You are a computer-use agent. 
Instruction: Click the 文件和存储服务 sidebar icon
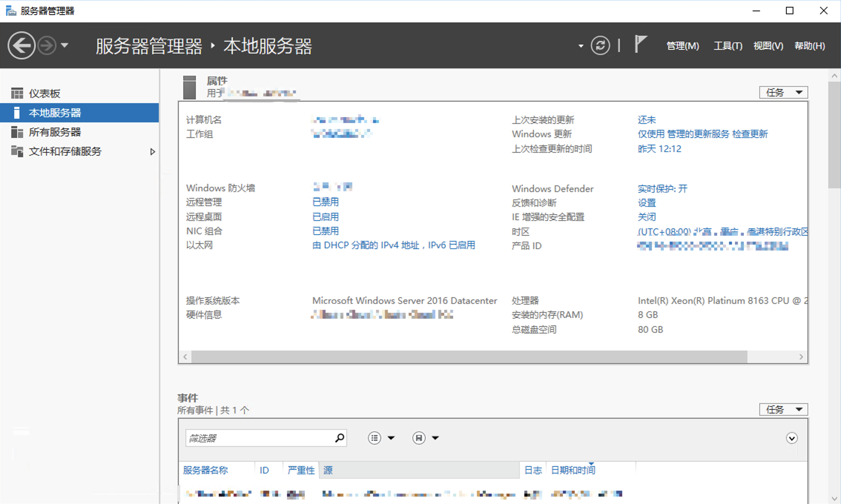tap(17, 151)
